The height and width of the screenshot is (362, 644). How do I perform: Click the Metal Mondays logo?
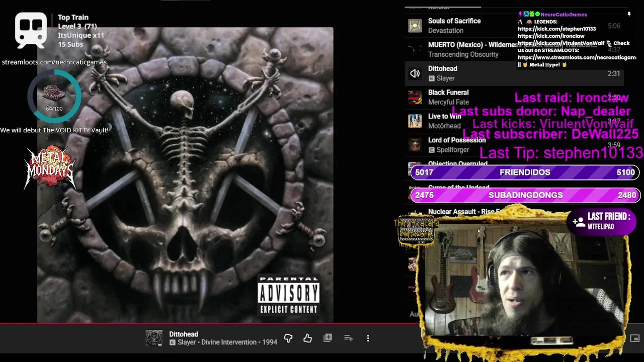coord(50,167)
